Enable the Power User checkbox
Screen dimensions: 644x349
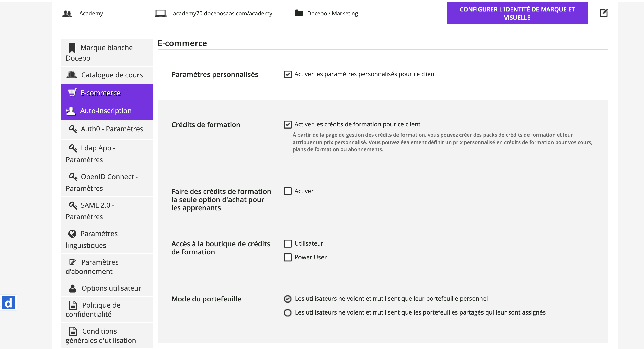(x=288, y=257)
